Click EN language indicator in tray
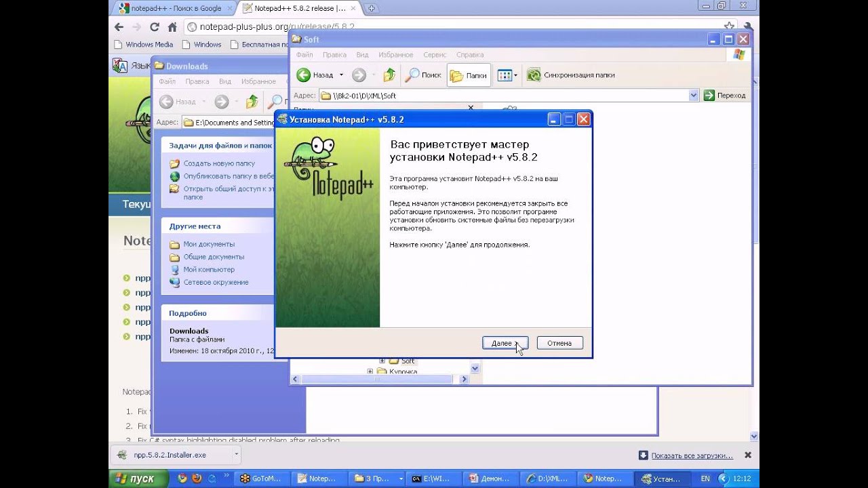Image resolution: width=868 pixels, height=488 pixels. [x=705, y=479]
